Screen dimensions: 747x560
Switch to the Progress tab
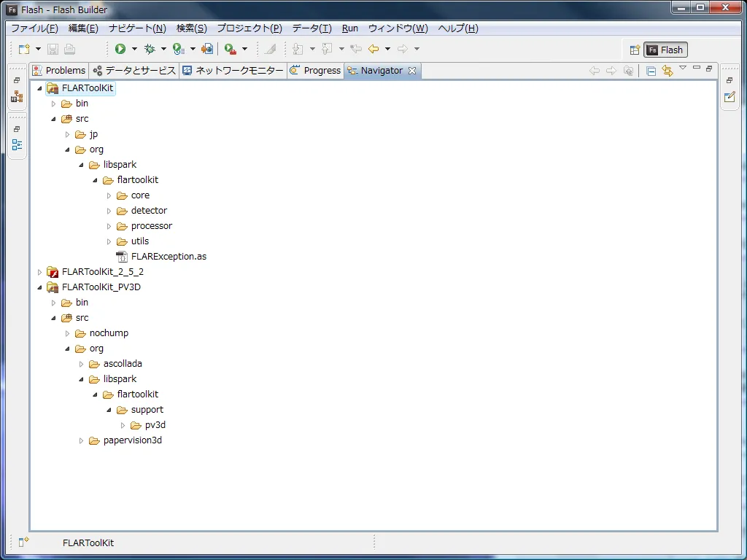(x=315, y=71)
